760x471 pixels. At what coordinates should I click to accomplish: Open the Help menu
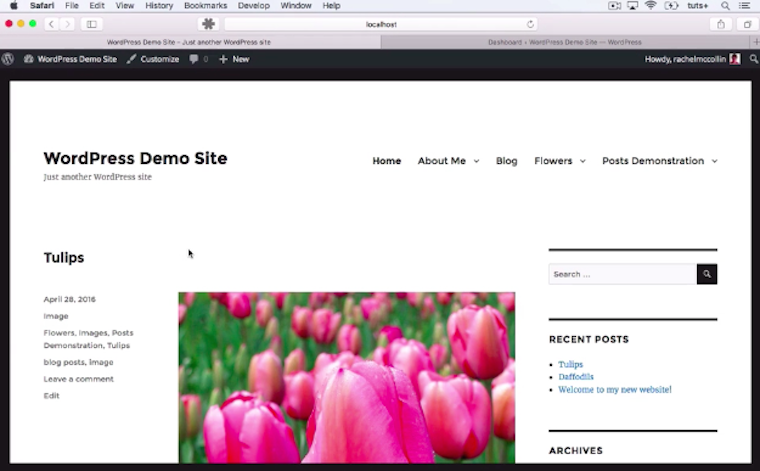[x=332, y=6]
